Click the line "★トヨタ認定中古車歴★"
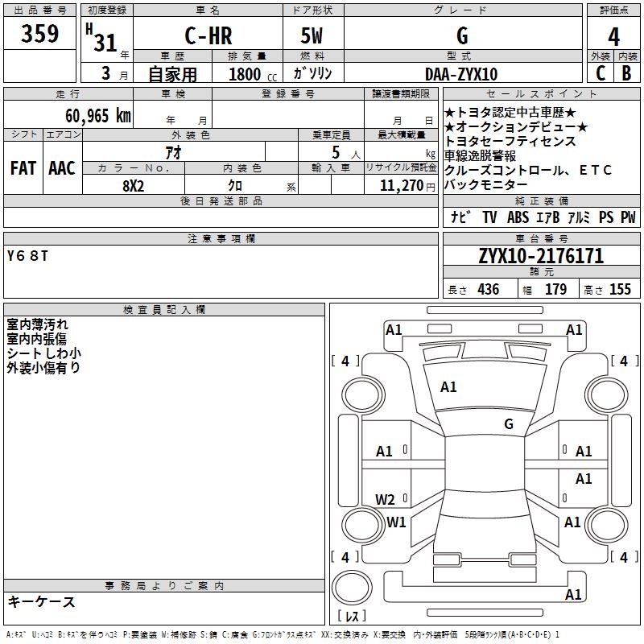The width and height of the screenshot is (644, 644). (510, 112)
